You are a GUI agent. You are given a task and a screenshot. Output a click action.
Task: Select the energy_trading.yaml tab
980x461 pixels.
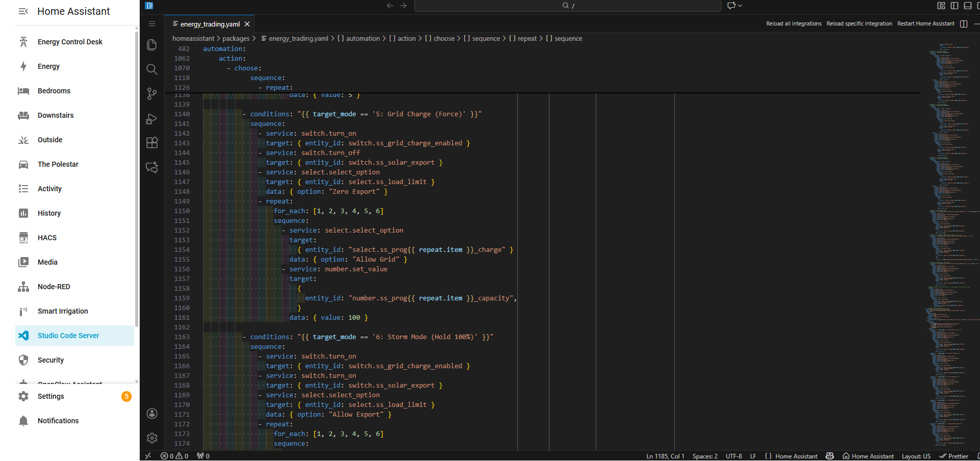point(210,24)
